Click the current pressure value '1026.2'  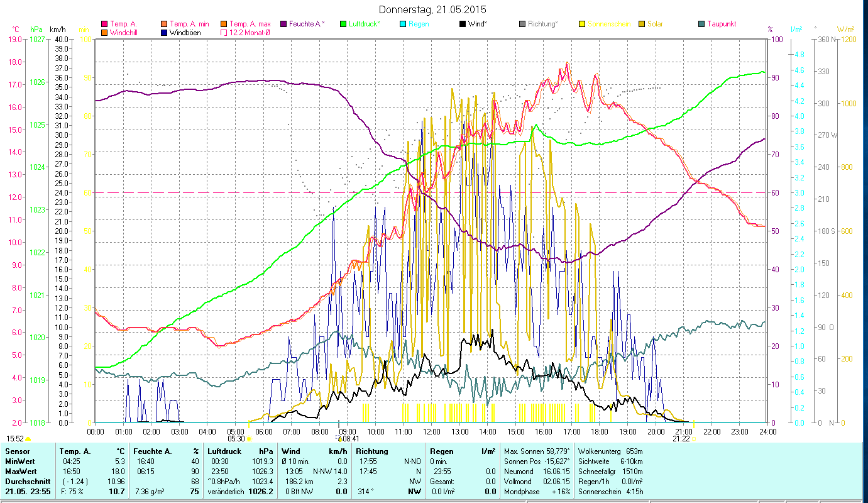261,492
